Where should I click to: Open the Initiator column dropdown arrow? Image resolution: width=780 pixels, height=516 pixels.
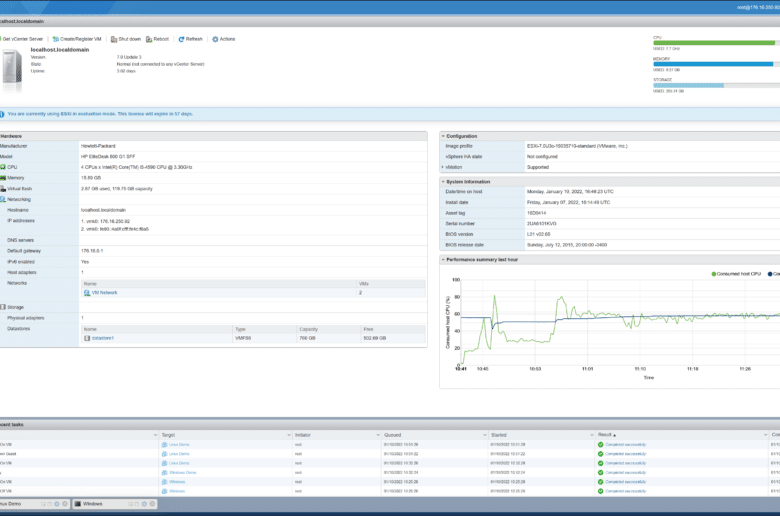378,435
